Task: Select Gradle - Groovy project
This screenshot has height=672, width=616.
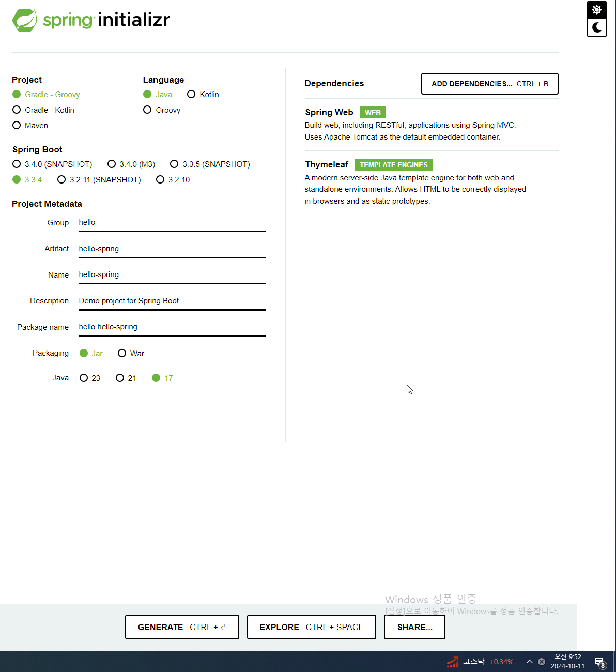Action: click(46, 95)
